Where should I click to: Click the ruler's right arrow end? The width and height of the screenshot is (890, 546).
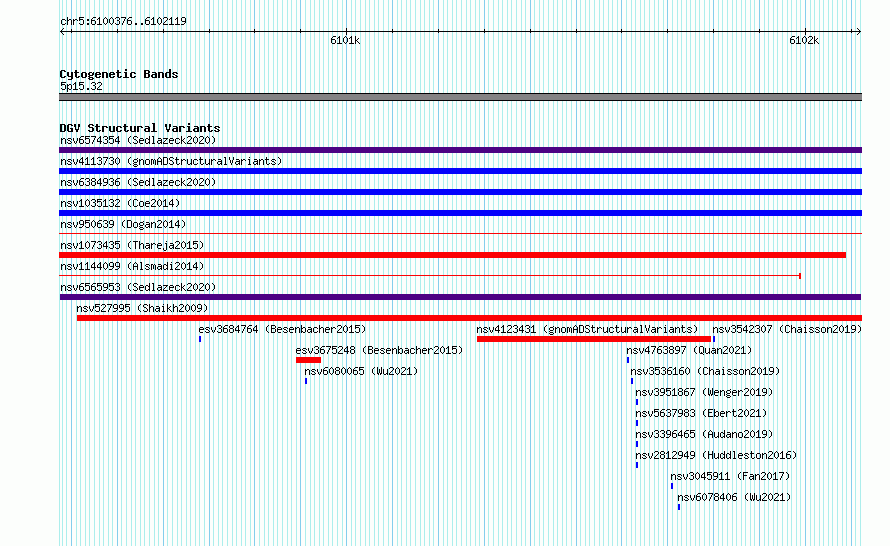pyautogui.click(x=858, y=31)
